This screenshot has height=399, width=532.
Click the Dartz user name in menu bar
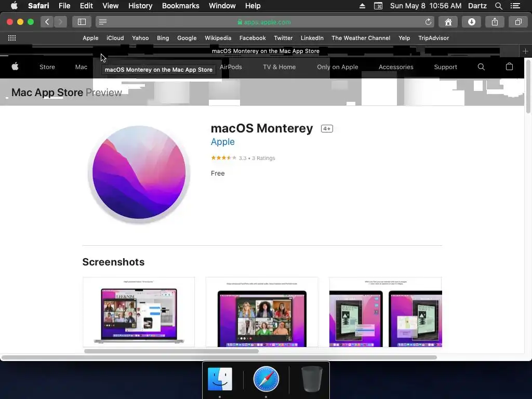(477, 6)
